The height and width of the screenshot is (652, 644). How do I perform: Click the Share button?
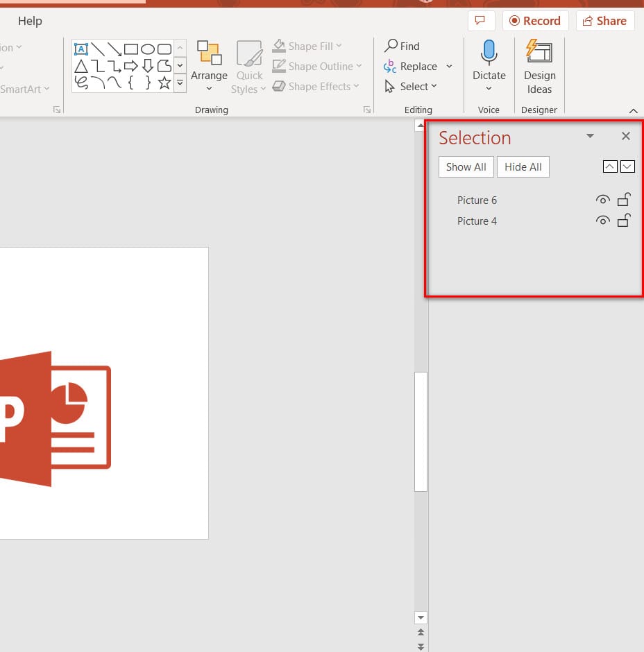click(x=605, y=21)
